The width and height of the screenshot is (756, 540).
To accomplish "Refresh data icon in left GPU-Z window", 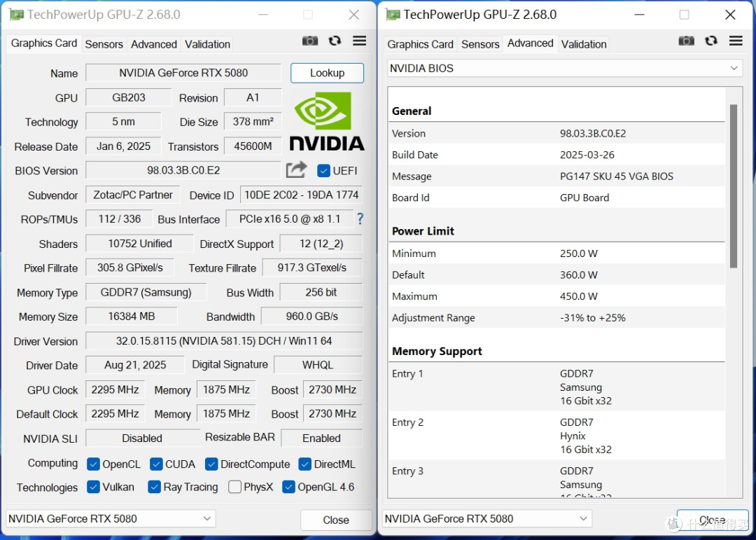I will click(335, 41).
